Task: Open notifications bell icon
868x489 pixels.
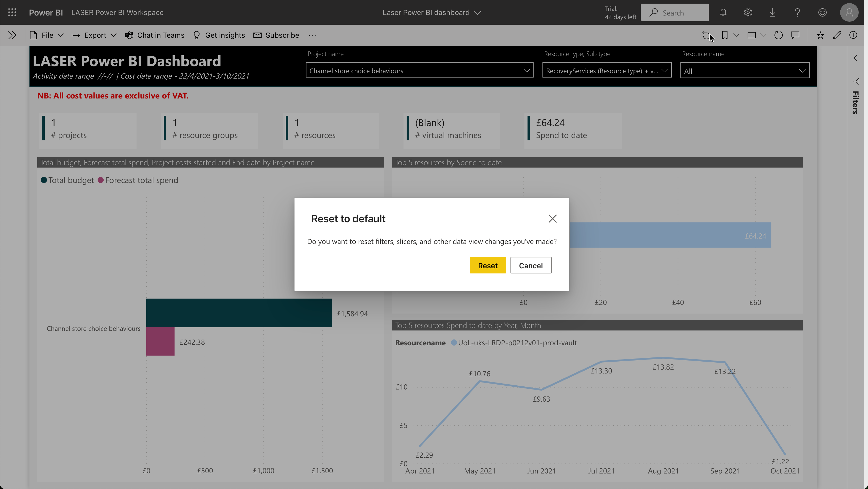Action: [x=723, y=12]
